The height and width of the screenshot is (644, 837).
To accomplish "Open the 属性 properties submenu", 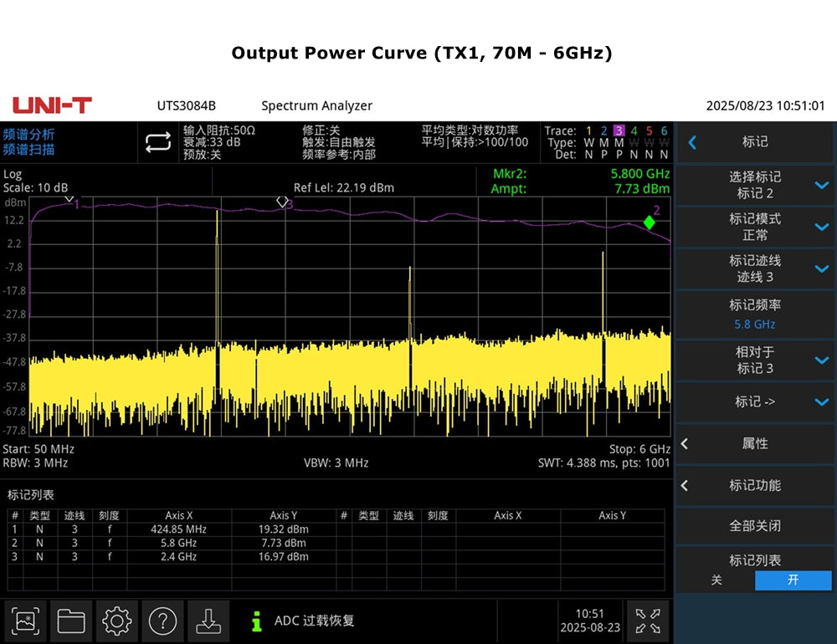I will coord(755,443).
